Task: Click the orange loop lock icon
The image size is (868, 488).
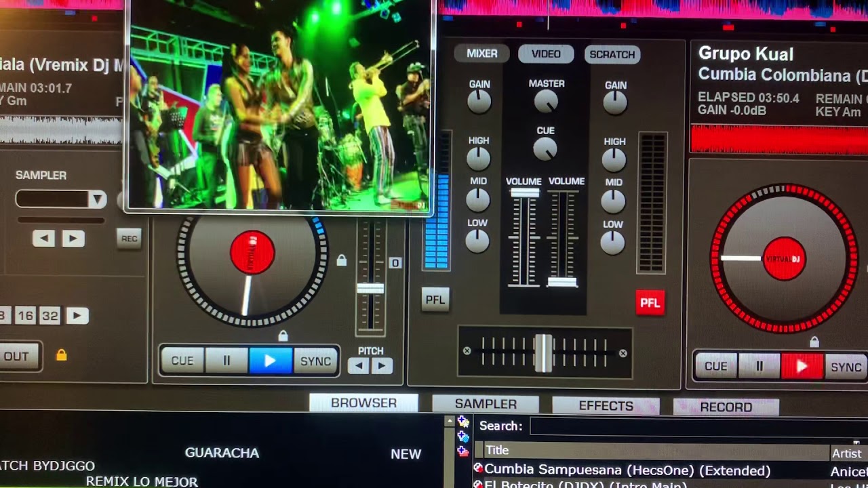Action: [x=61, y=354]
